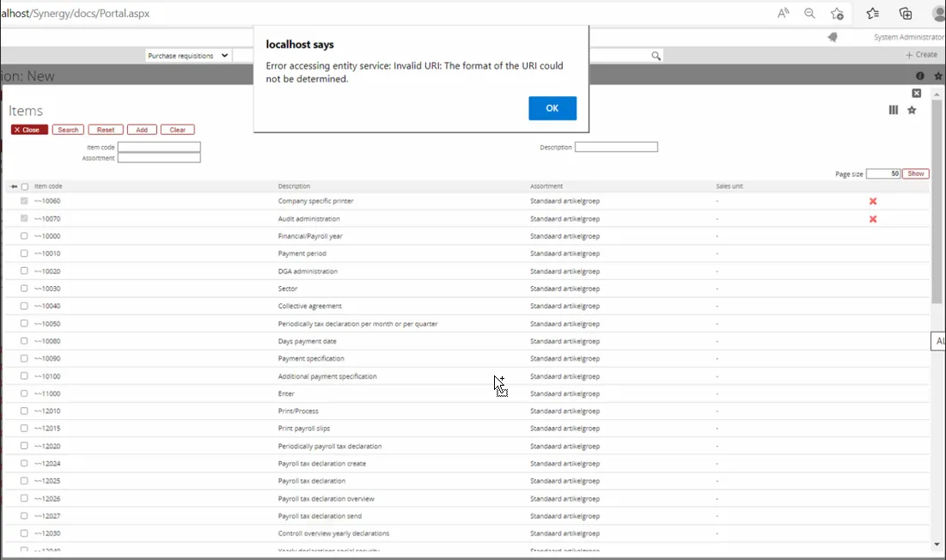Toggle the select-all checkbox in header
The image size is (946, 560).
(25, 186)
